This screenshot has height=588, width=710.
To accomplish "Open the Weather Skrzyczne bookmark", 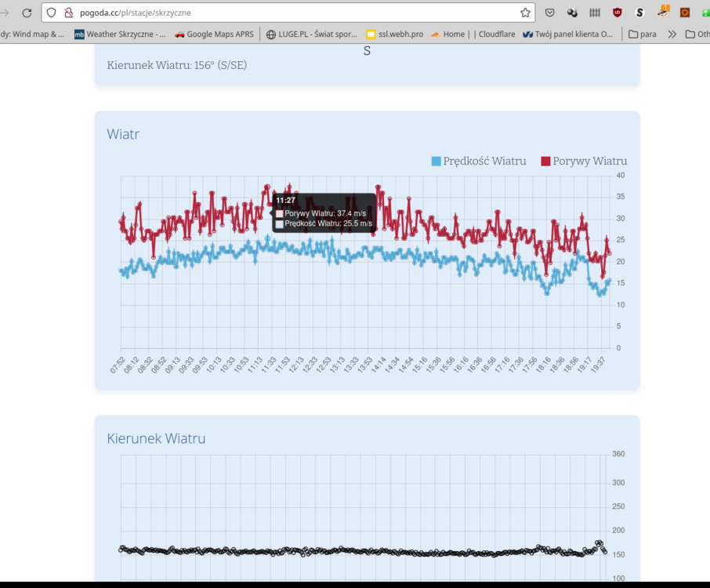I will pyautogui.click(x=120, y=34).
